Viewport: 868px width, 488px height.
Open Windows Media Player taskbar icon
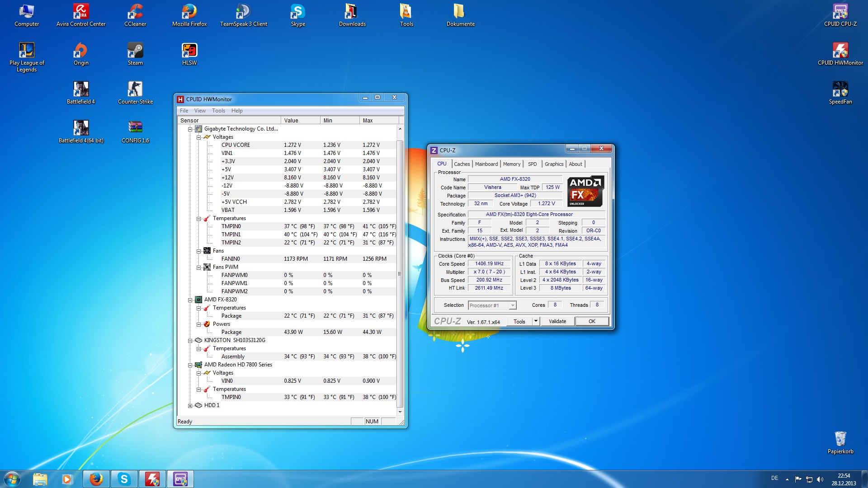[x=67, y=479]
